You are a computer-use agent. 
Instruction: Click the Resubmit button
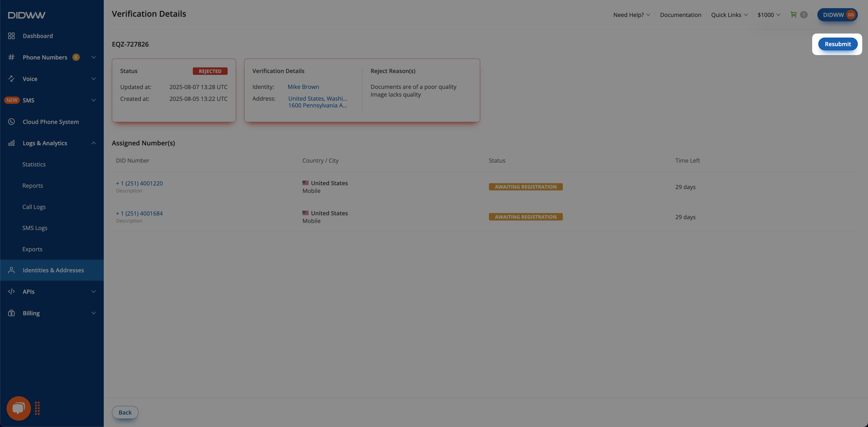(x=838, y=44)
